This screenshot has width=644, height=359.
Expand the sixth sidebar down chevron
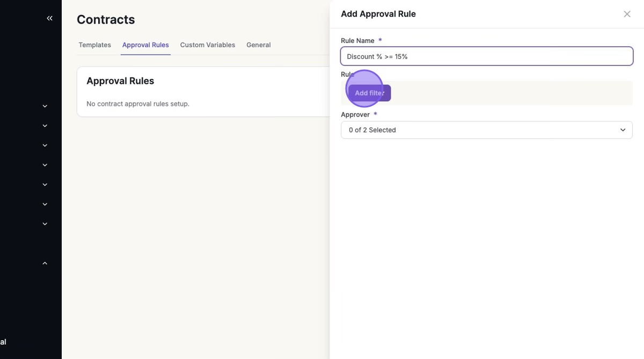pos(45,204)
